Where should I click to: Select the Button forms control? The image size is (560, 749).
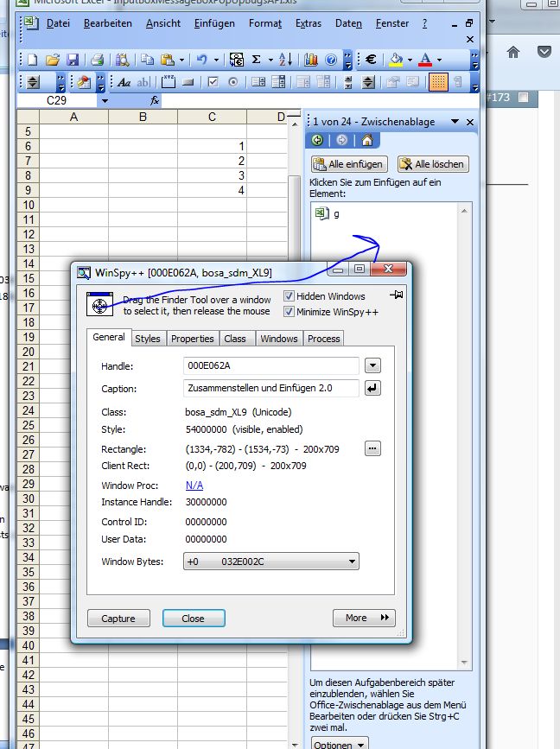188,82
